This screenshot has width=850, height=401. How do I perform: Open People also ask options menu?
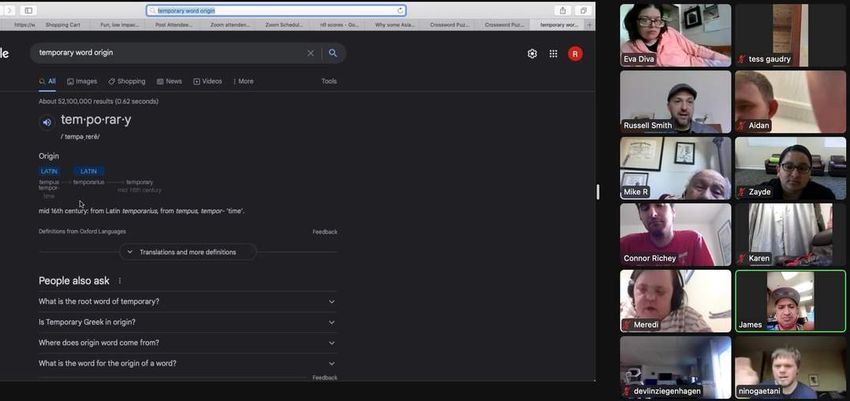[120, 281]
